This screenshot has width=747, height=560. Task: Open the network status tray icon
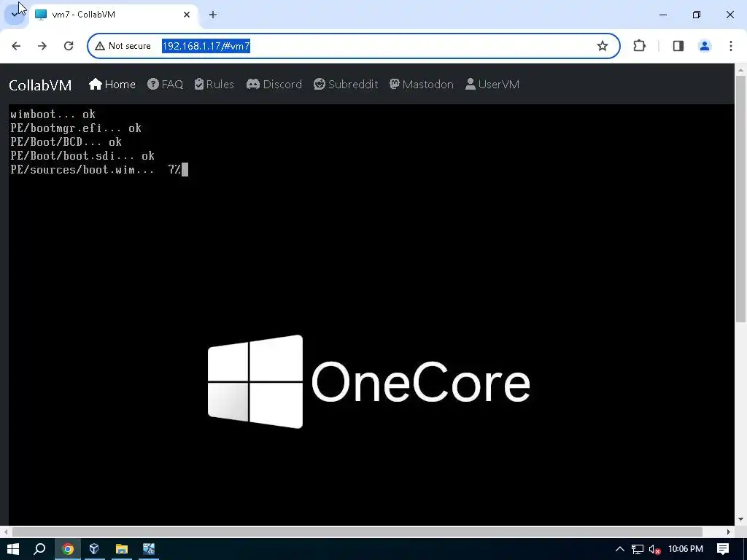(x=638, y=549)
